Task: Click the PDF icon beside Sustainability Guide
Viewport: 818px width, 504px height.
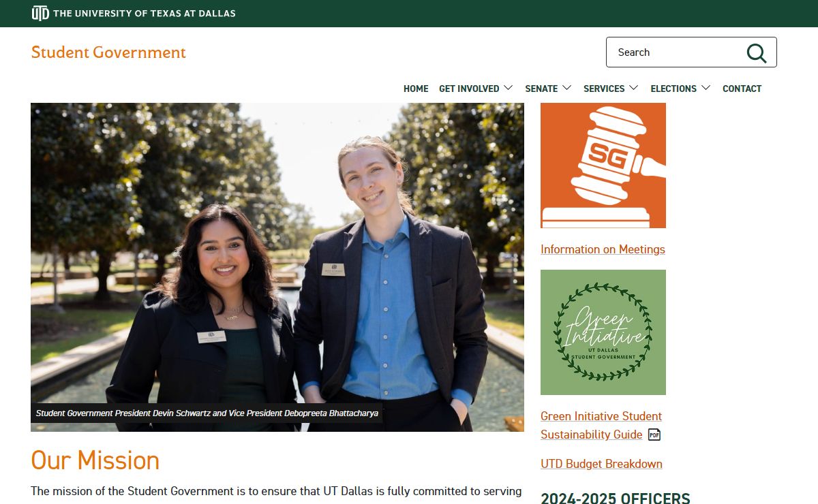Action: tap(654, 435)
